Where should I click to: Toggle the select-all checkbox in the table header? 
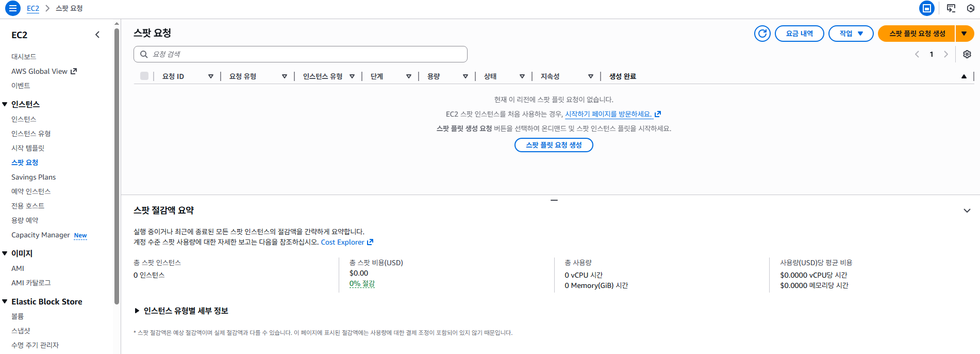tap(144, 76)
